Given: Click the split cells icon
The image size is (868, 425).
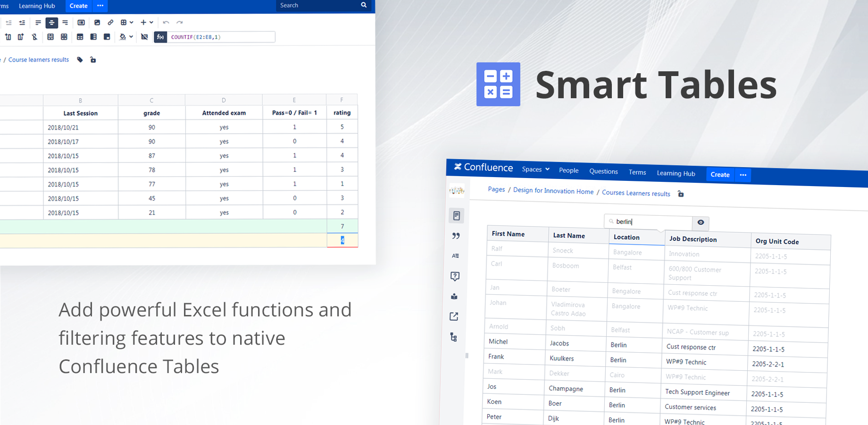Looking at the screenshot, I should (x=64, y=37).
